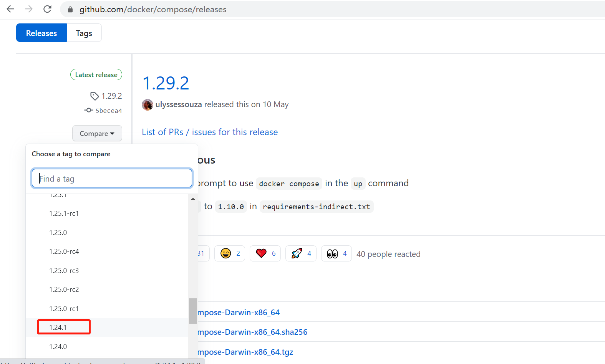This screenshot has height=364, width=605.
Task: Focus the address bar URL github.com/docker/compose/releases
Action: [153, 10]
